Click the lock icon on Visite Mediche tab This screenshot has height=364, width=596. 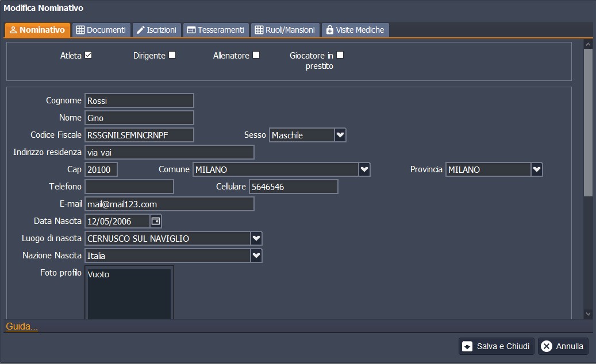coord(329,30)
